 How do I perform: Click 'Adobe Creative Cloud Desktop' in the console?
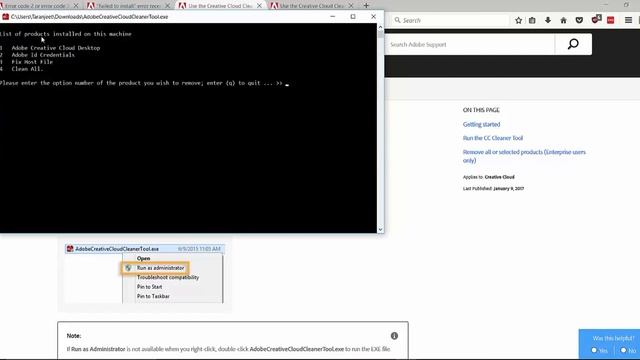pyautogui.click(x=56, y=48)
